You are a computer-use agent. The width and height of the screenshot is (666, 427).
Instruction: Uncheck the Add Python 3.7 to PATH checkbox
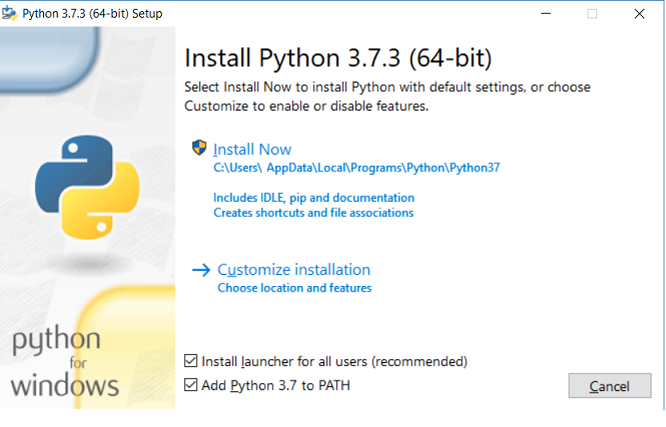(x=192, y=385)
